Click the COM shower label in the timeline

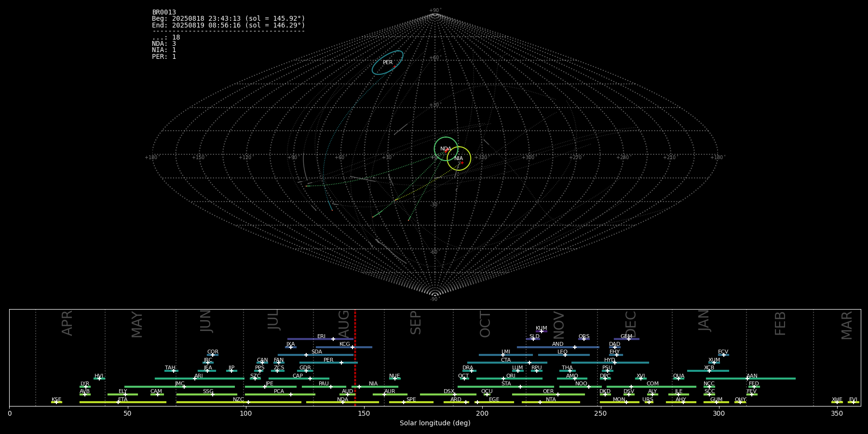click(652, 384)
